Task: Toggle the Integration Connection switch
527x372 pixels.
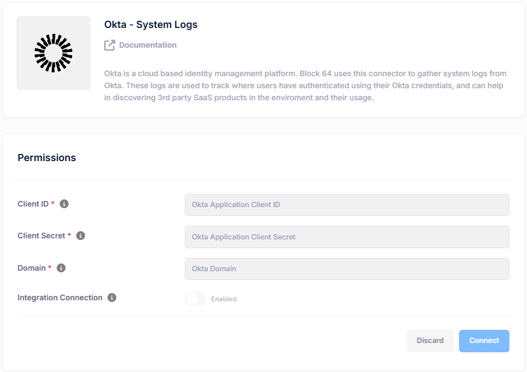Action: 195,299
